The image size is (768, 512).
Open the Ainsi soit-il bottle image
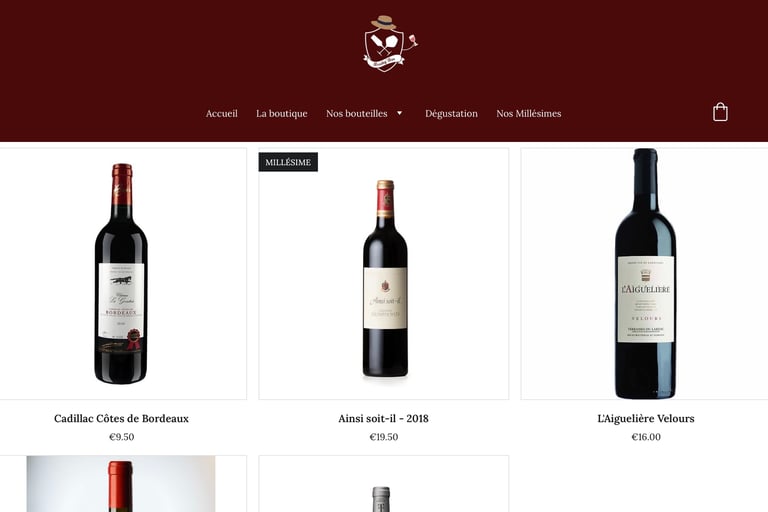(384, 273)
